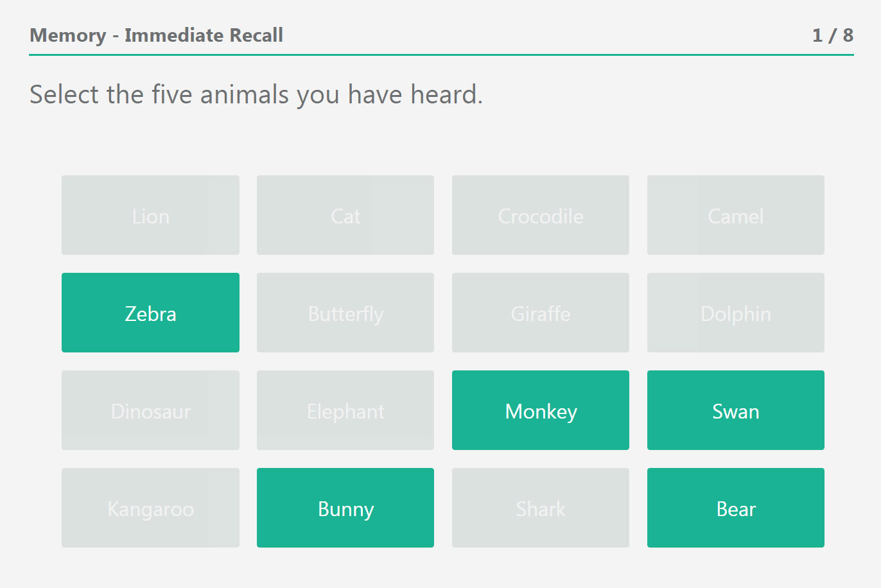Image resolution: width=881 pixels, height=588 pixels.
Task: Toggle off the Bear tile
Action: click(x=735, y=508)
